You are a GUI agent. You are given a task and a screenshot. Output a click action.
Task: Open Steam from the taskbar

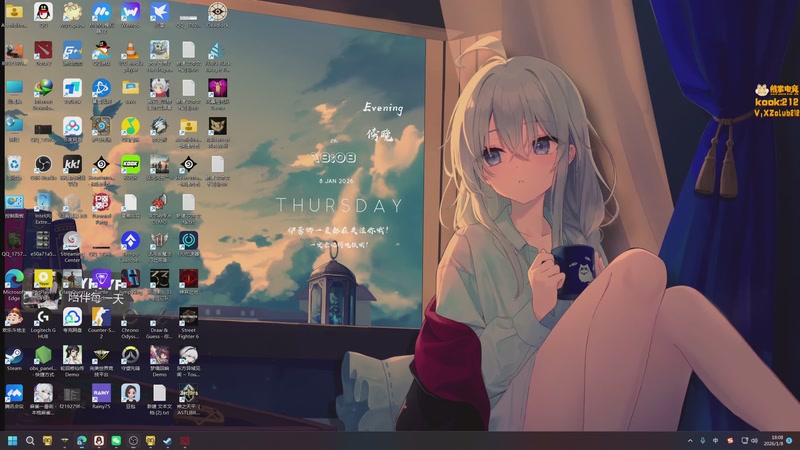[x=167, y=440]
